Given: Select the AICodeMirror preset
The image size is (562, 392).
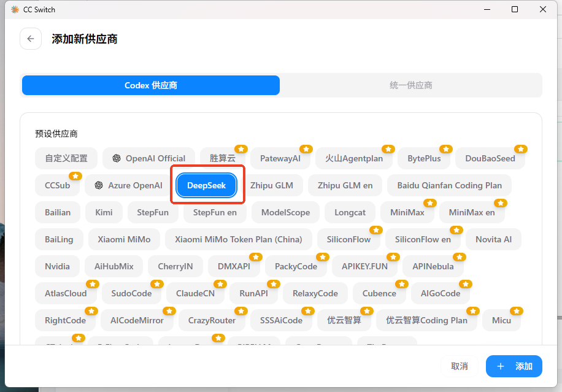Looking at the screenshot, I should (137, 320).
